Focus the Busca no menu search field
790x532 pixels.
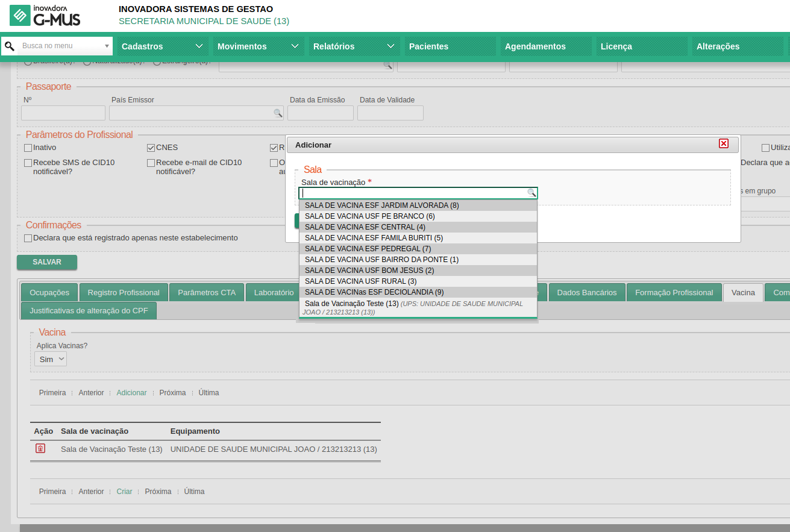(61, 46)
